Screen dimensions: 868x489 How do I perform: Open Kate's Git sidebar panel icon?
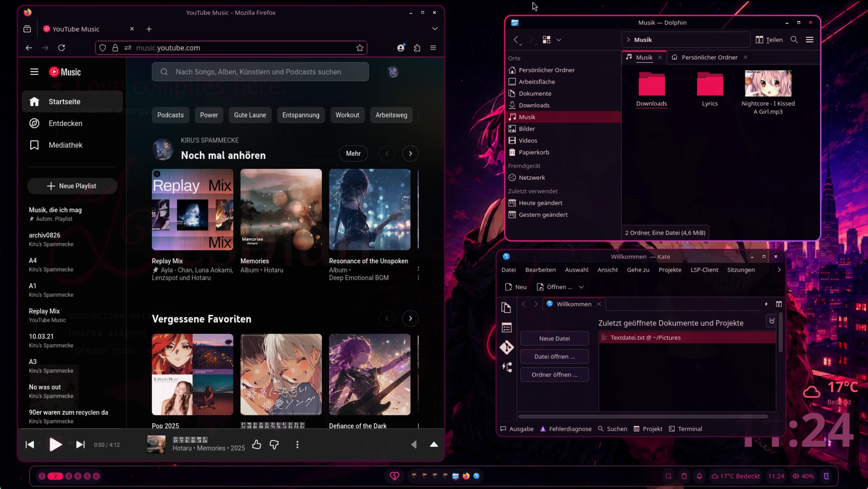(x=507, y=347)
